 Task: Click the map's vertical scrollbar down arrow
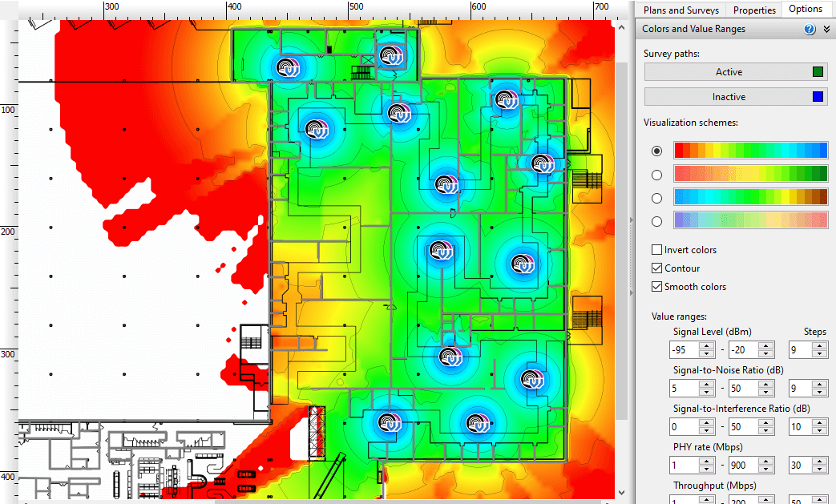[x=621, y=491]
